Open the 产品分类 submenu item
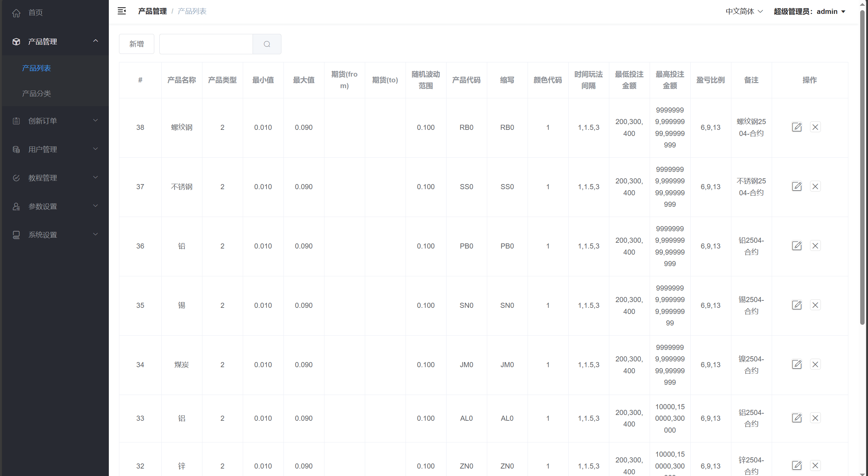The height and width of the screenshot is (476, 868). pos(37,94)
